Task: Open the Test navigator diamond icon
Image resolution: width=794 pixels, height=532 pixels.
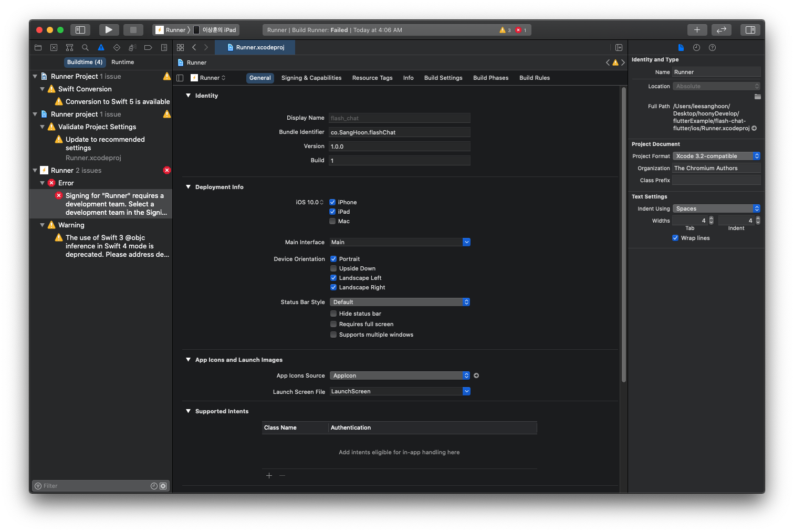Action: coord(117,47)
